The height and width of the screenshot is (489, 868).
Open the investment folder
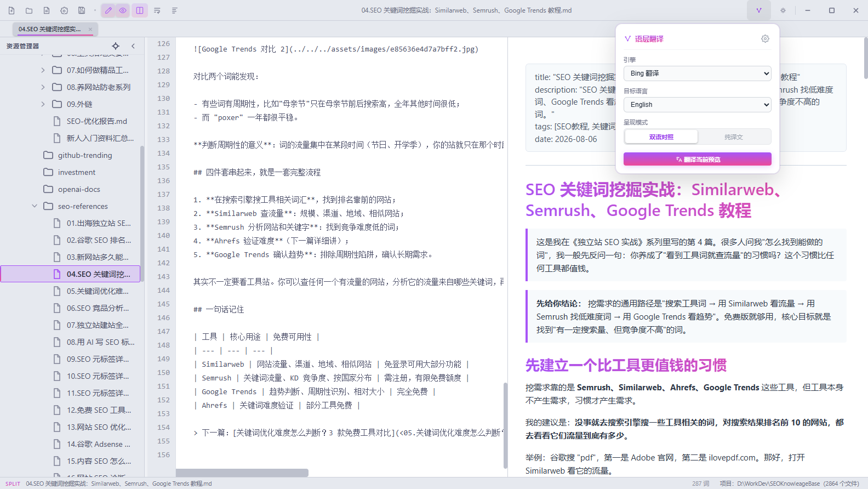click(77, 172)
